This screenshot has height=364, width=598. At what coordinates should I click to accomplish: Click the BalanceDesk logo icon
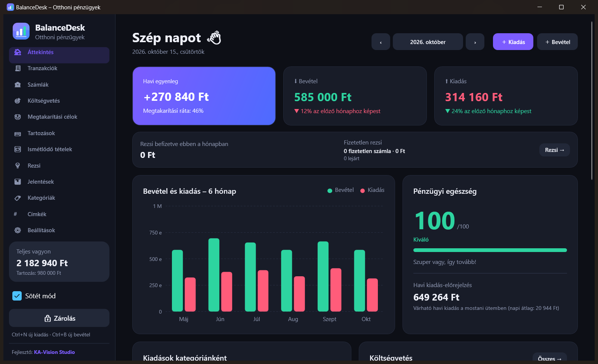coord(21,31)
